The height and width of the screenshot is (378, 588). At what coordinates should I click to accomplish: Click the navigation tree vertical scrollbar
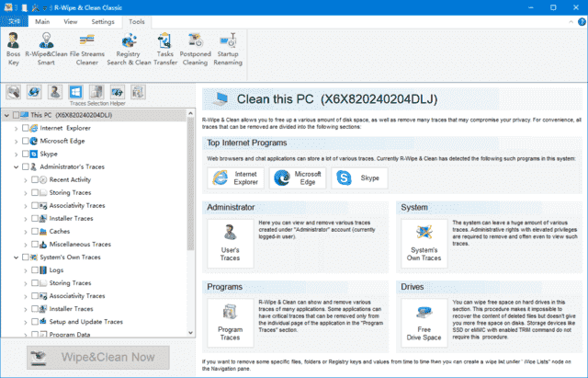coord(191,184)
